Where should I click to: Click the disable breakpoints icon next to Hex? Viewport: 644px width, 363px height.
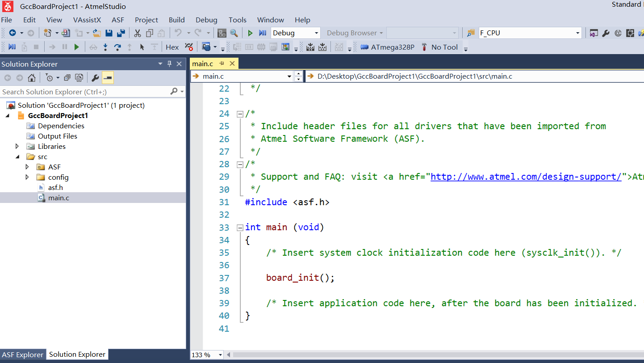[x=189, y=47]
